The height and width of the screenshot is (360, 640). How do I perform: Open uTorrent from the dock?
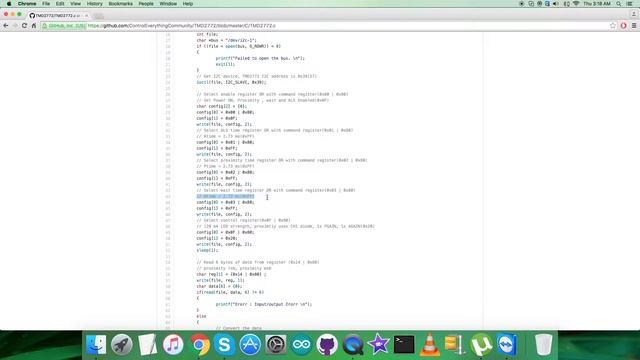(481, 345)
